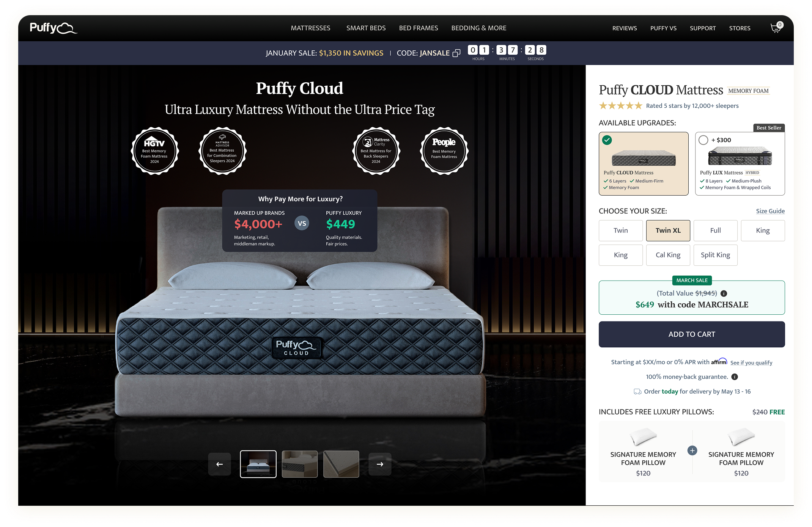Click Rated 5 stars by 12,000+ sleepers

(x=692, y=106)
